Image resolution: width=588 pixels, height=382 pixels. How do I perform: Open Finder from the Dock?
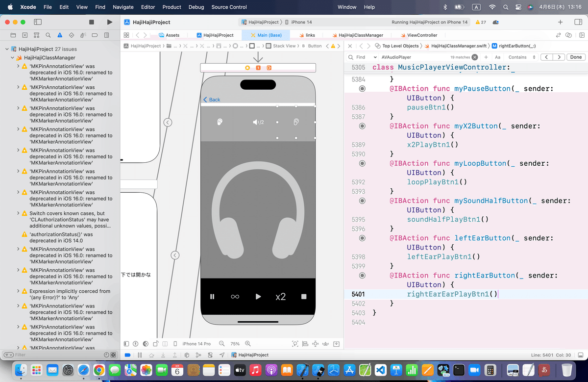21,370
